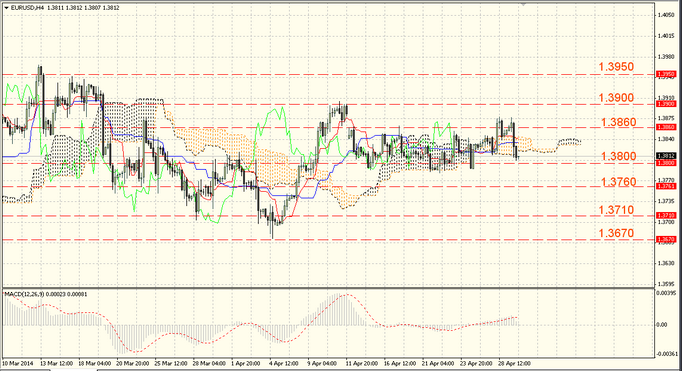Click the 13 Mar 12:00 time label

(x=57, y=363)
